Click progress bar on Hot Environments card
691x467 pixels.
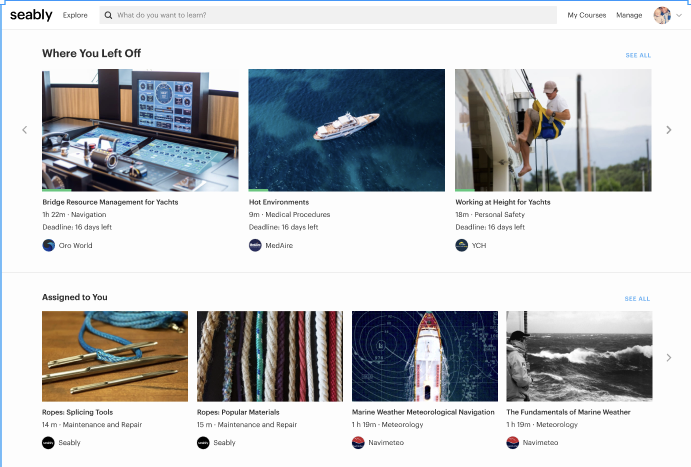[x=258, y=190]
